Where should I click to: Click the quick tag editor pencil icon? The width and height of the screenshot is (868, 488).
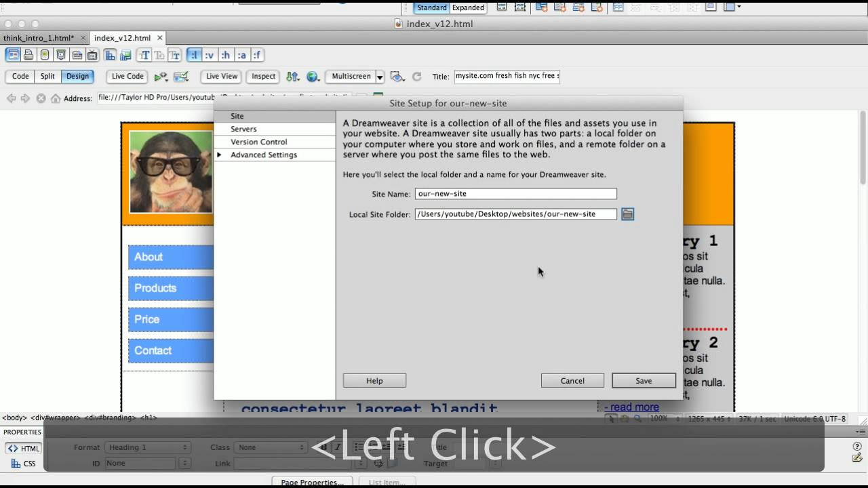click(857, 458)
